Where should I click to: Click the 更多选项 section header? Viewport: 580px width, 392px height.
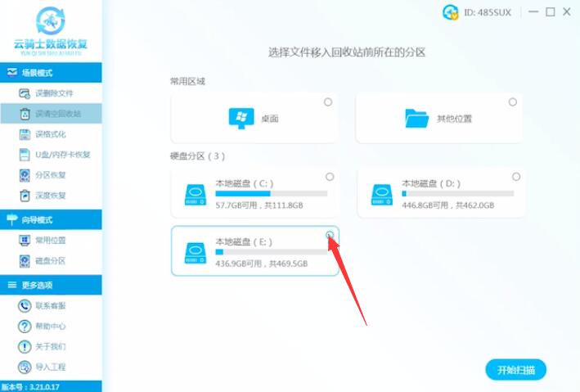click(51, 285)
